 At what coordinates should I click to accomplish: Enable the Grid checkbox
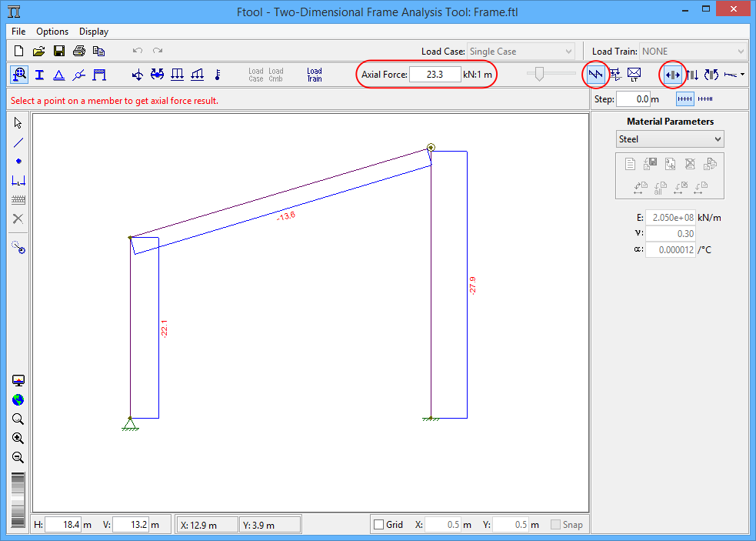click(x=378, y=525)
